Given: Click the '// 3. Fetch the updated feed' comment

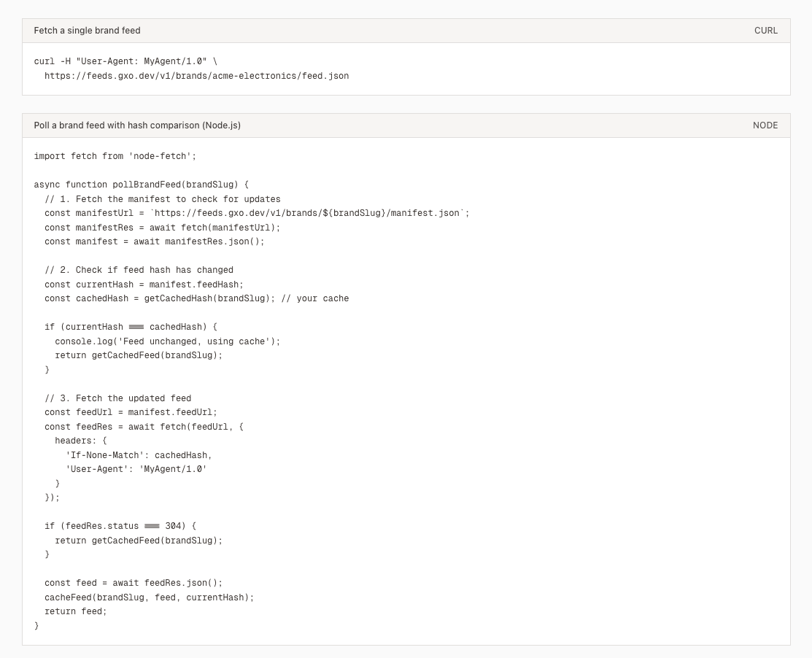Looking at the screenshot, I should [118, 398].
